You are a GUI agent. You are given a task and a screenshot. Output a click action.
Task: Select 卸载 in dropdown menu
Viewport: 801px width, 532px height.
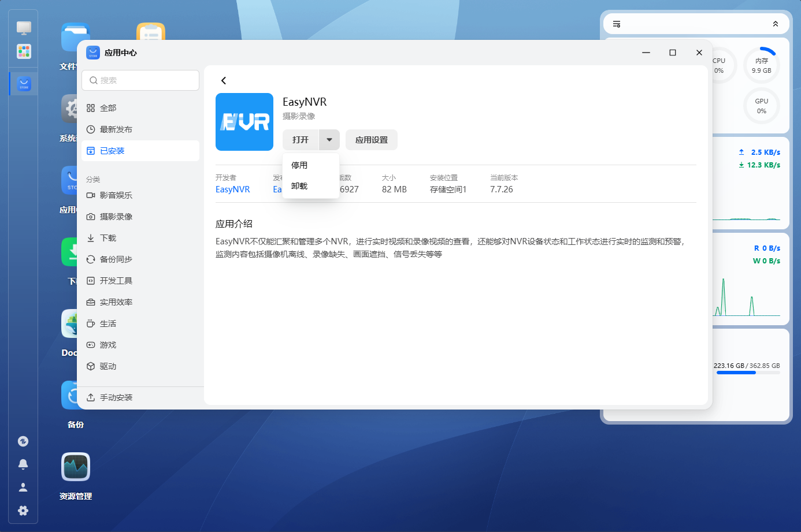[311, 186]
